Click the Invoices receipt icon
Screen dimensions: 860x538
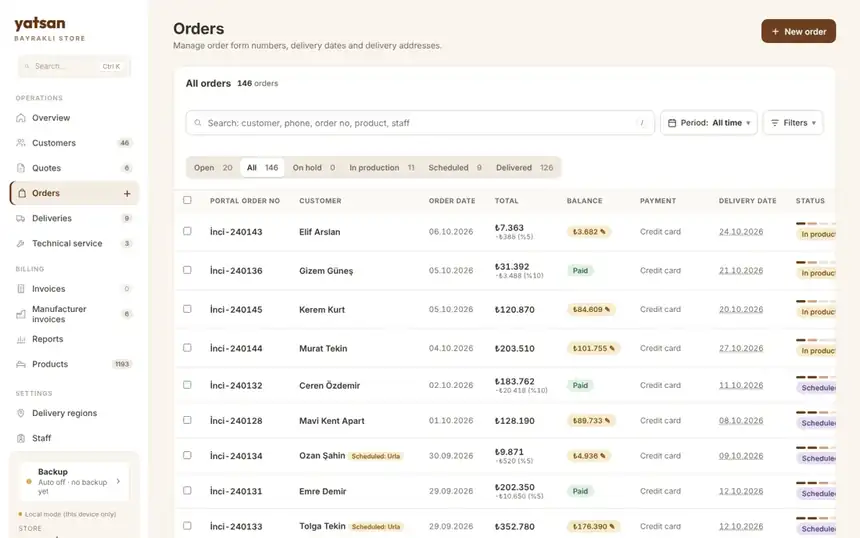(21, 289)
